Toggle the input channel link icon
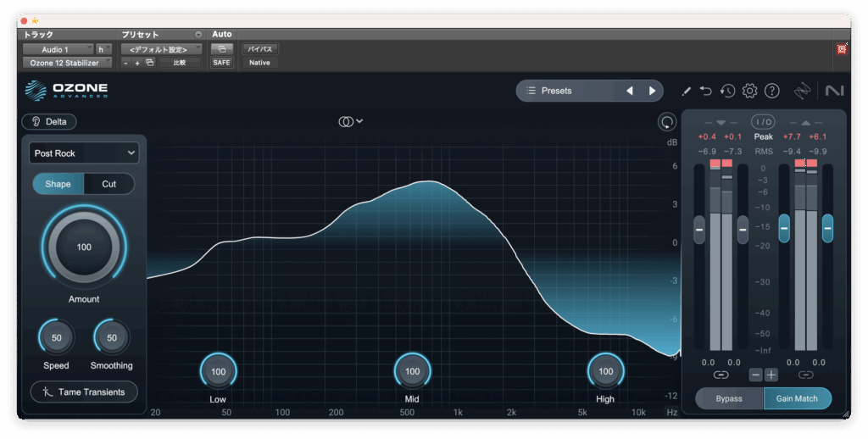868x439 pixels. tap(721, 375)
